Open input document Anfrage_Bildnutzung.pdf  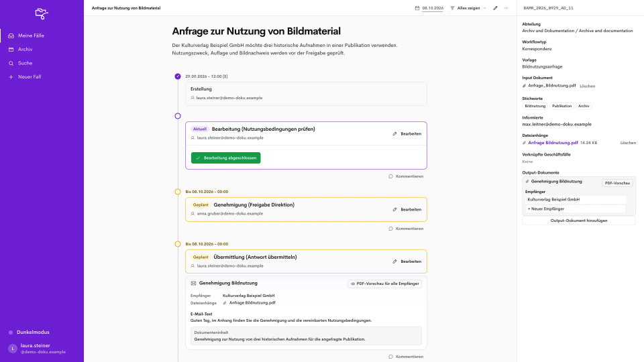tap(551, 86)
